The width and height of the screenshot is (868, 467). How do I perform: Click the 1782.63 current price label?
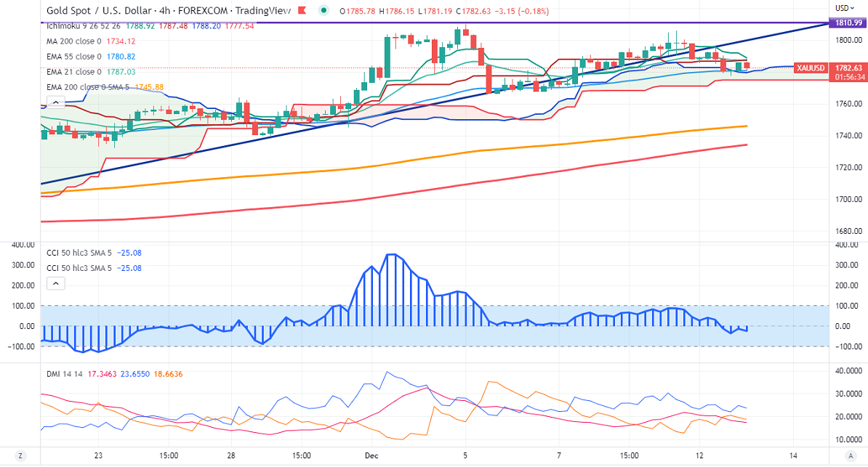(x=848, y=68)
